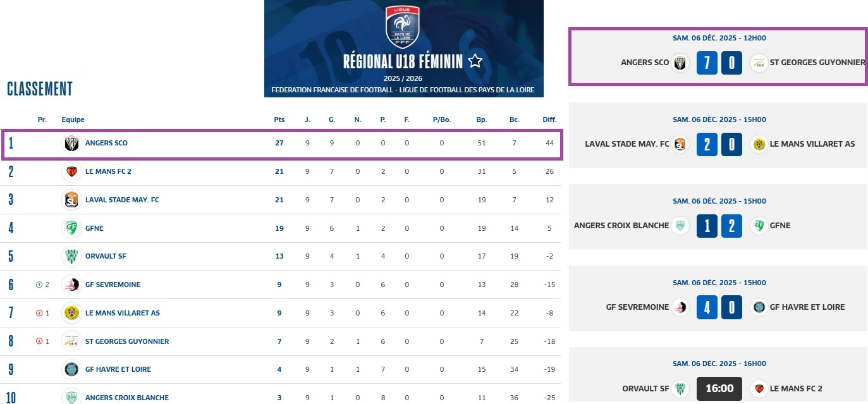Click the GF Sevremoine logo in ranking table
868x404 pixels.
(72, 285)
